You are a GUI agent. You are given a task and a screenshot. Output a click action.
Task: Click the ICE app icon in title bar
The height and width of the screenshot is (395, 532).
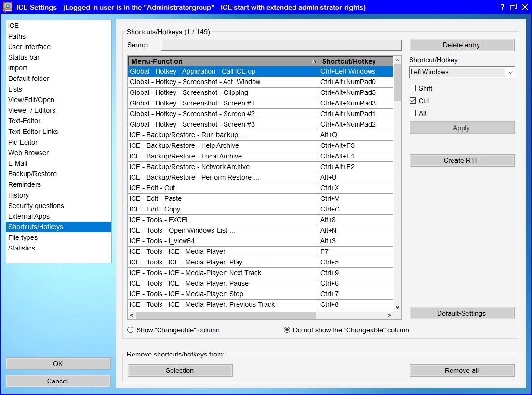click(7, 7)
